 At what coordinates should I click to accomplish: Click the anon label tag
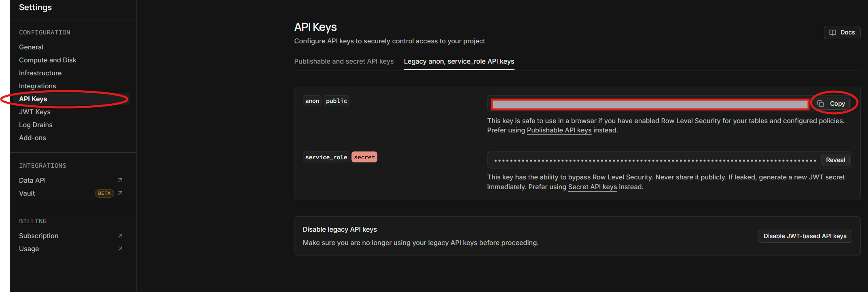pos(312,101)
